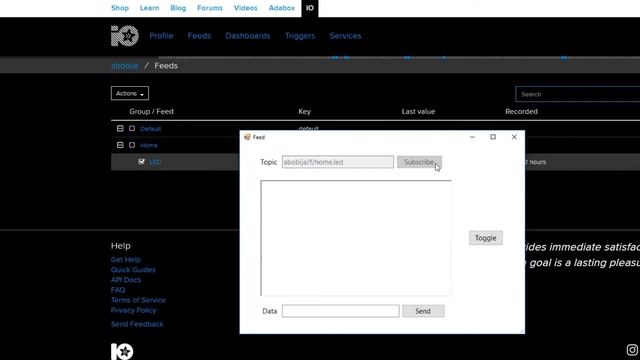Open the Privacy Policy link
The height and width of the screenshot is (360, 640).
(x=133, y=310)
